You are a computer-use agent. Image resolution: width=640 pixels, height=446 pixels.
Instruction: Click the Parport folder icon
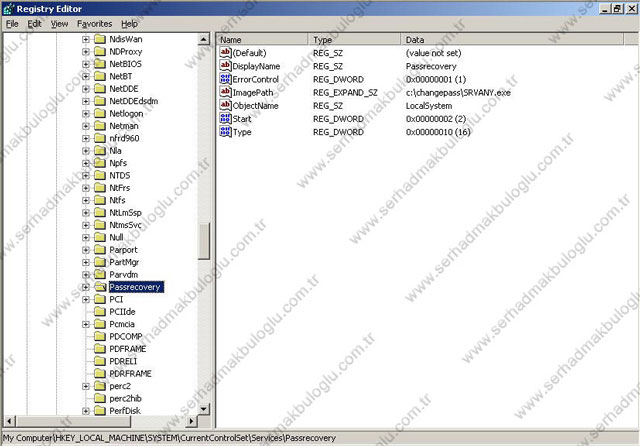point(100,250)
